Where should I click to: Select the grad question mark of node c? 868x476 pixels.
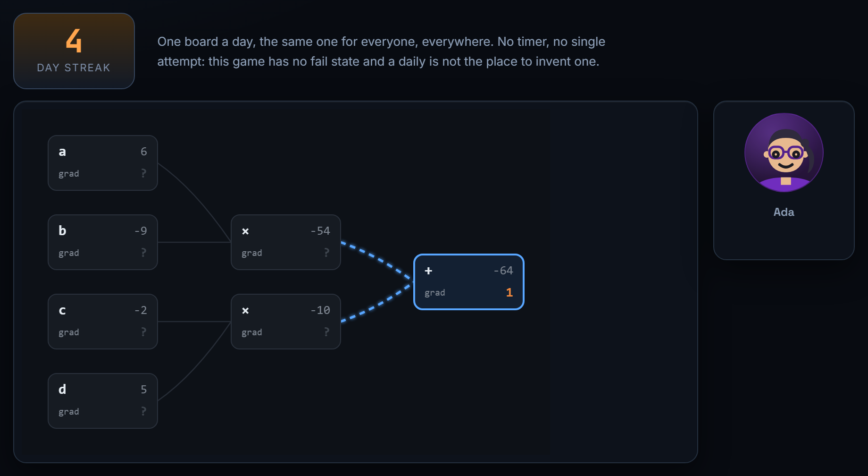pyautogui.click(x=143, y=332)
